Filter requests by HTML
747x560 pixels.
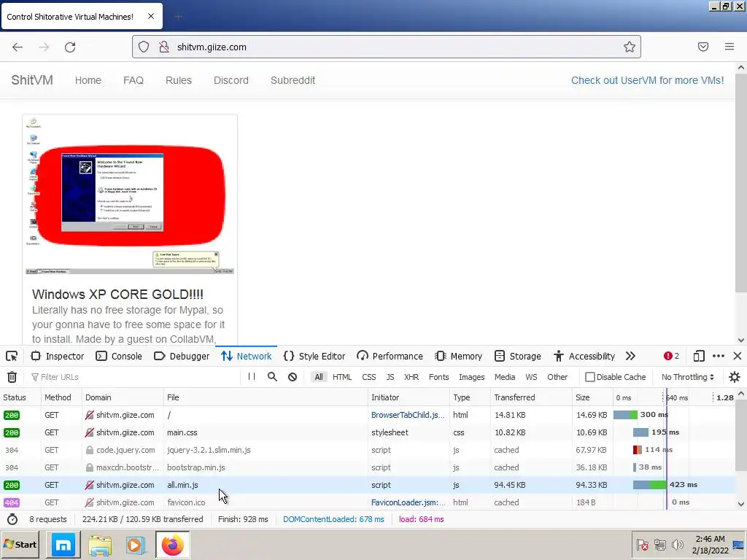[342, 377]
